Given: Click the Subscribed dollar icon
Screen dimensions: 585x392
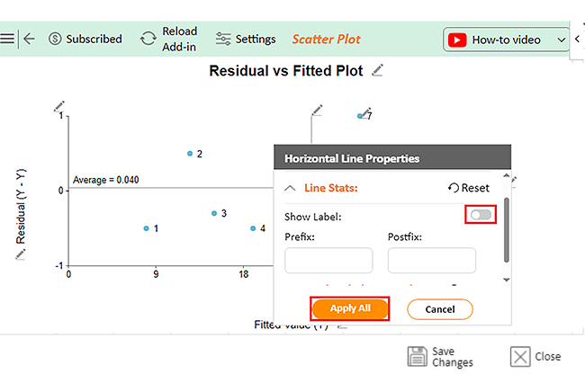Looking at the screenshot, I should click(x=55, y=39).
